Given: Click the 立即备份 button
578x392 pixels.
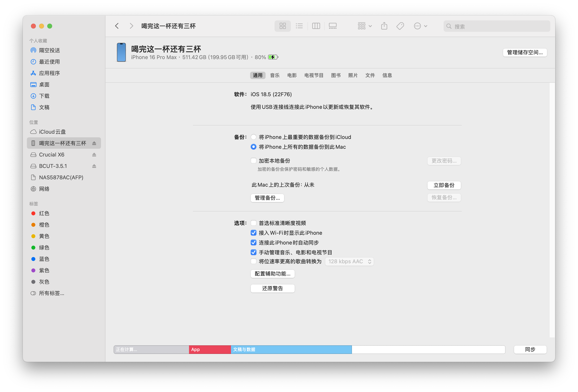Looking at the screenshot, I should (x=444, y=185).
